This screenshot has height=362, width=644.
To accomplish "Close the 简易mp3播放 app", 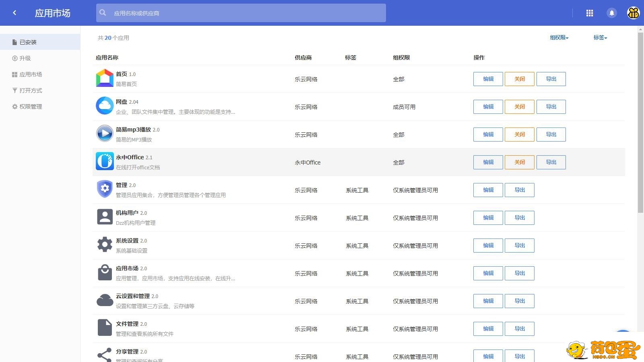I will pos(519,134).
